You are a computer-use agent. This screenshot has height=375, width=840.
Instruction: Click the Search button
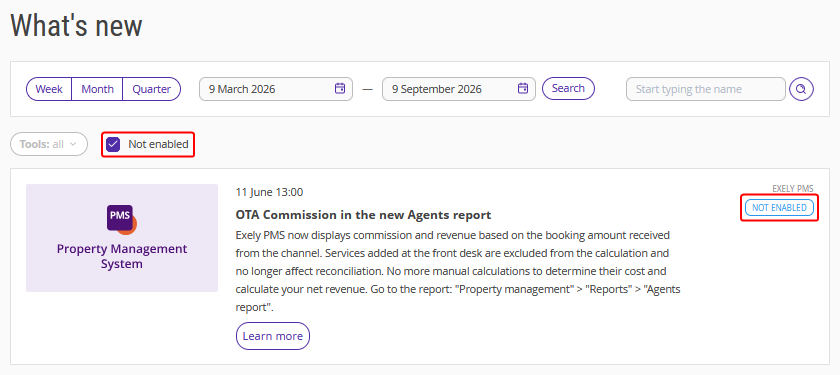point(568,88)
